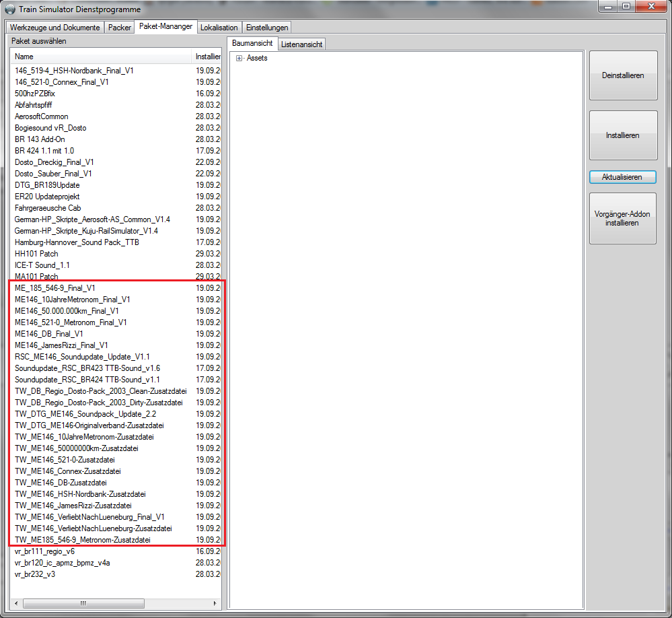Switch to Werkzeuge und Dokumente tab
The width and height of the screenshot is (672, 618).
pos(55,28)
